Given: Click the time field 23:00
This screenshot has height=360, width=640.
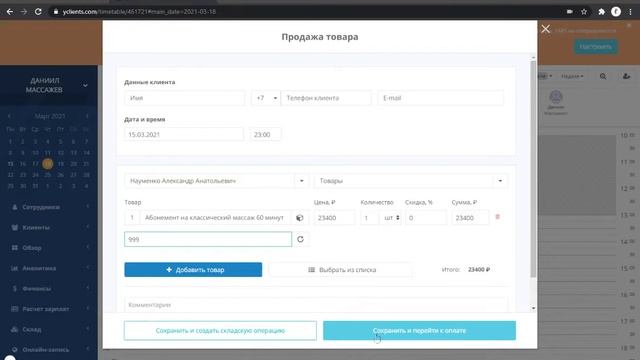Looking at the screenshot, I should click(x=265, y=134).
